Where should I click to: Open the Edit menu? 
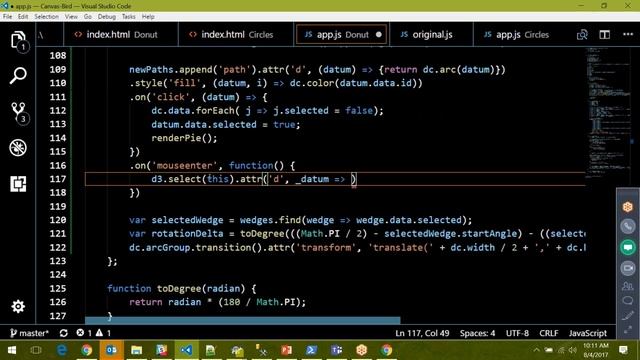(x=23, y=17)
